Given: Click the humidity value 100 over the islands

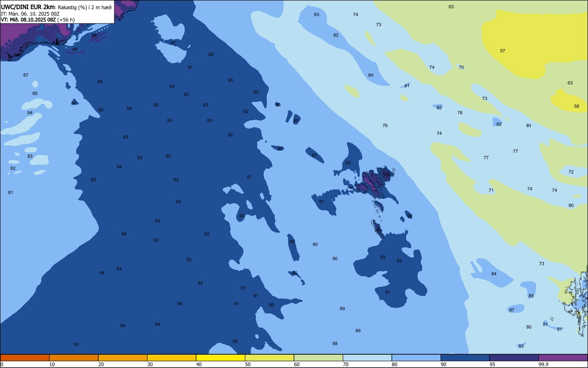Looking at the screenshot, I should pyautogui.click(x=387, y=175).
